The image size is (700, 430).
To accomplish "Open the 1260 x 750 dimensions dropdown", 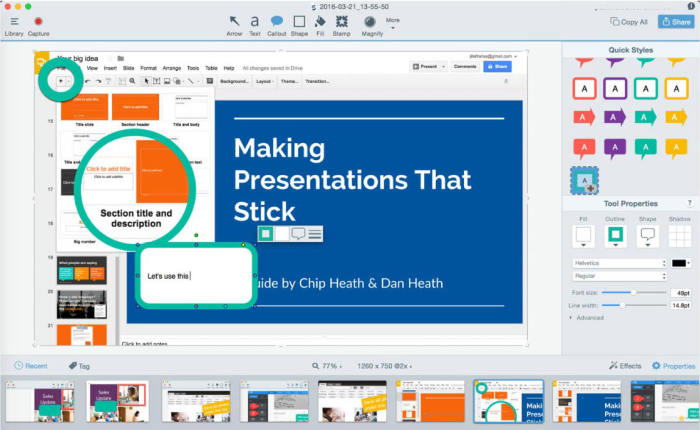I will [x=384, y=366].
